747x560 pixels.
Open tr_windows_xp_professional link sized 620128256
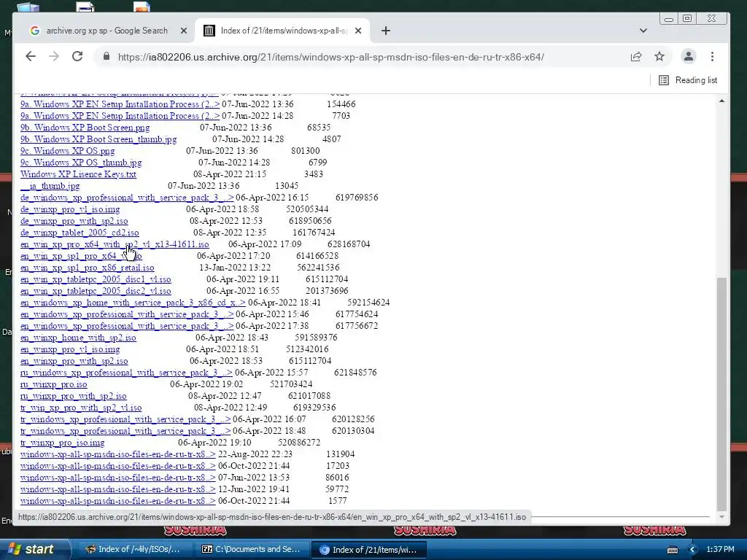coord(125,419)
